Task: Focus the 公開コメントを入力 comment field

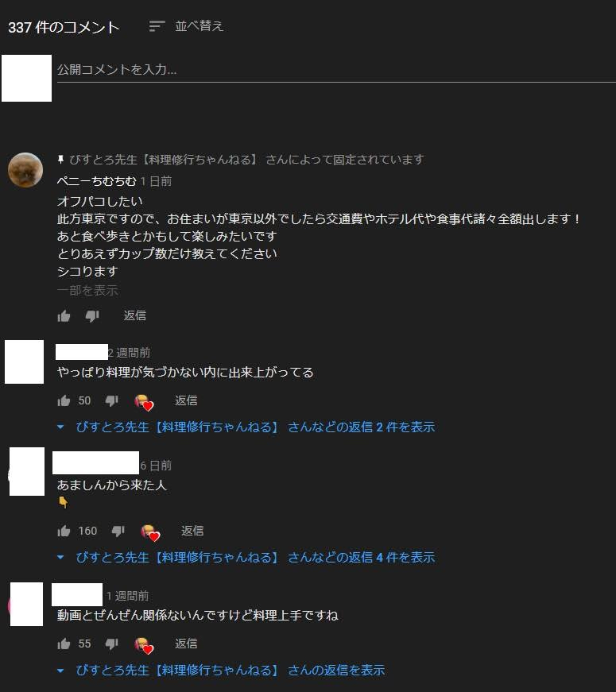Action: [x=336, y=70]
